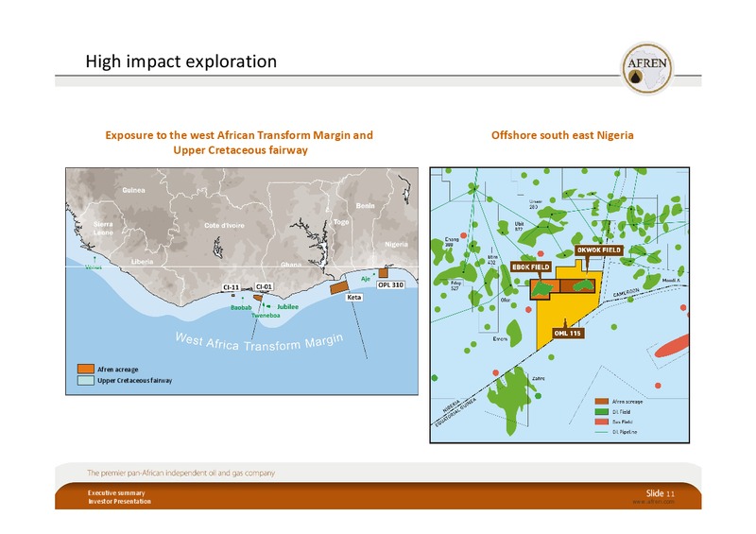Click the Liberia country label
The height and width of the screenshot is (534, 756).
tap(143, 262)
